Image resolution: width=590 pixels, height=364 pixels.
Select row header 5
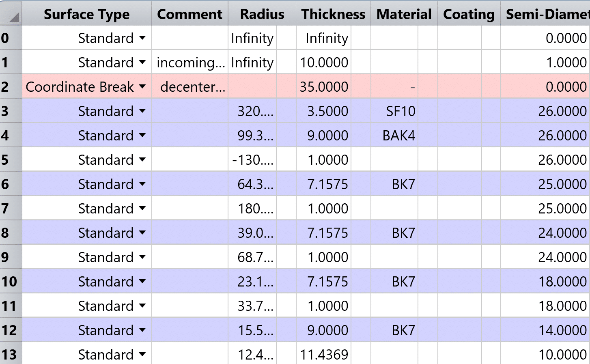(11, 159)
